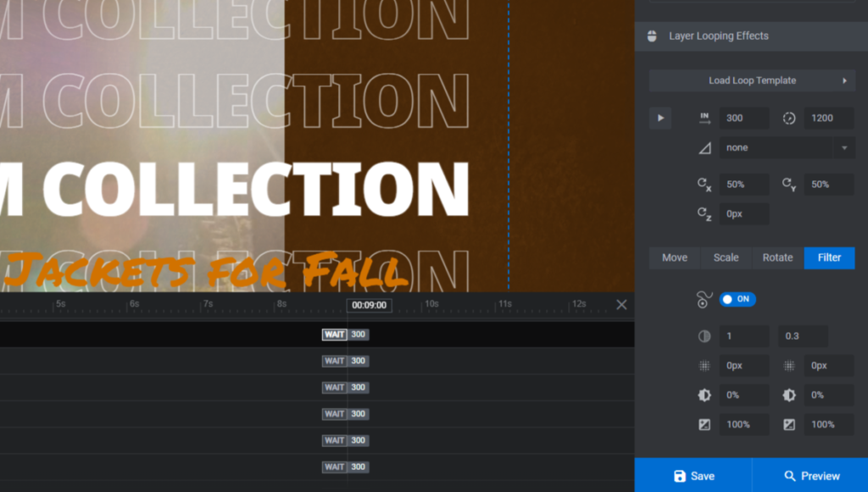The image size is (868, 492).
Task: Click the origin Z rotation icon
Action: coord(704,214)
